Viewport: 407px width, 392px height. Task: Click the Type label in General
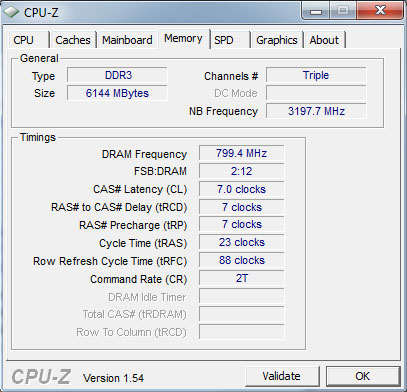(43, 76)
